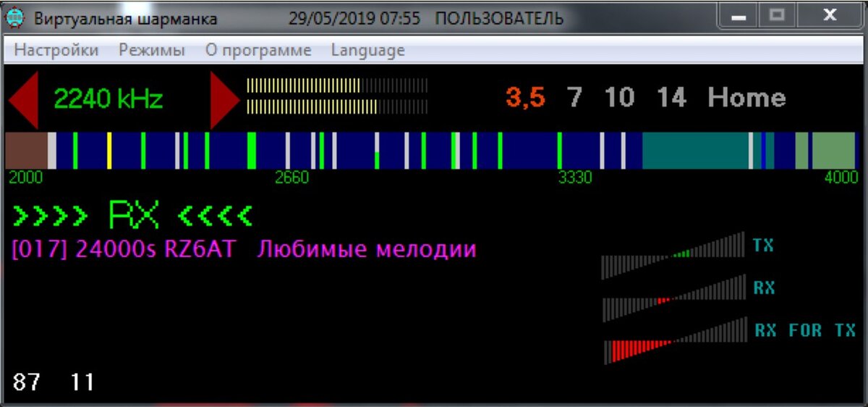The height and width of the screenshot is (407, 868).
Task: Click the [017] 24000s RZ6AT message line
Action: (244, 250)
